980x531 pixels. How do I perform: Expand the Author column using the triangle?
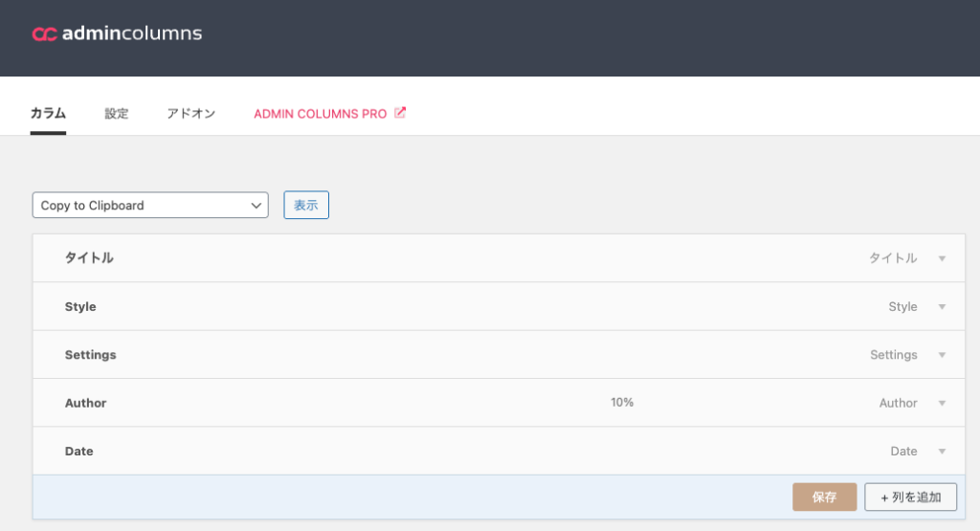click(x=942, y=404)
